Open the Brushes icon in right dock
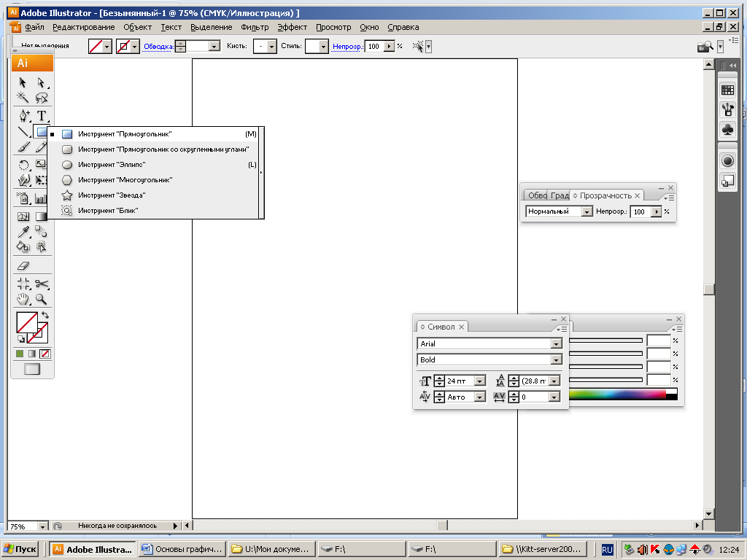 pyautogui.click(x=727, y=109)
